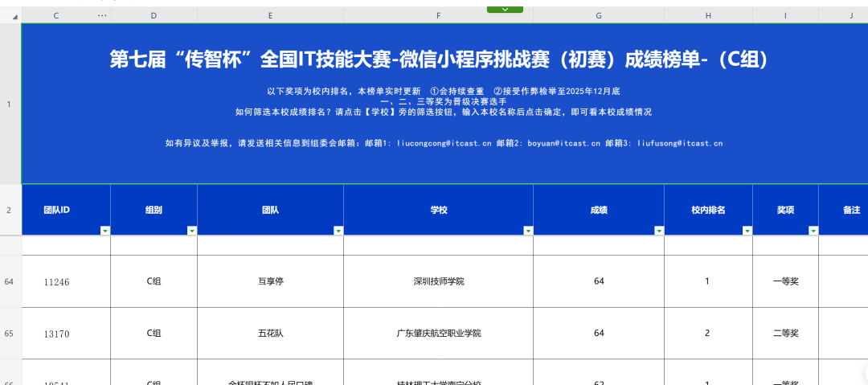The height and width of the screenshot is (385, 868).
Task: Select row 64 header
Action: point(10,282)
